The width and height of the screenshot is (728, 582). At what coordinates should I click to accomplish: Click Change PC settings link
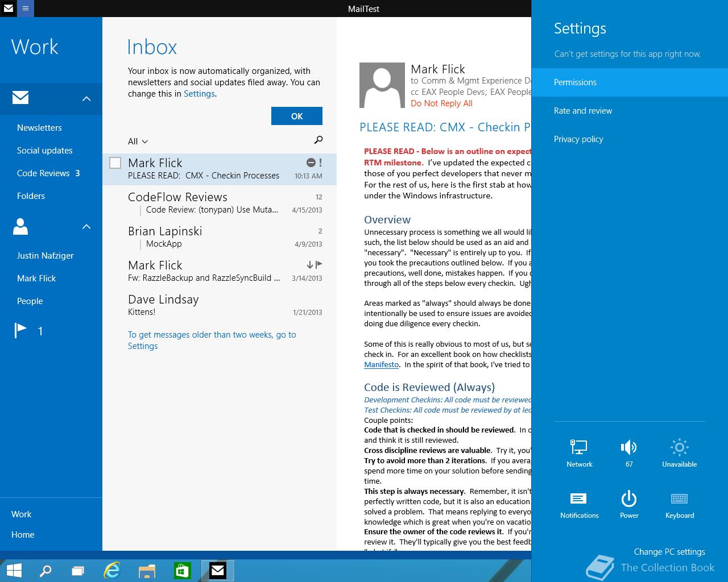coord(669,551)
